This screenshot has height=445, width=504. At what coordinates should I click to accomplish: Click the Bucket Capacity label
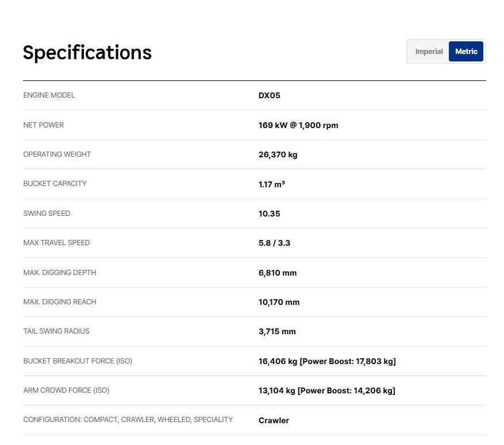(55, 184)
